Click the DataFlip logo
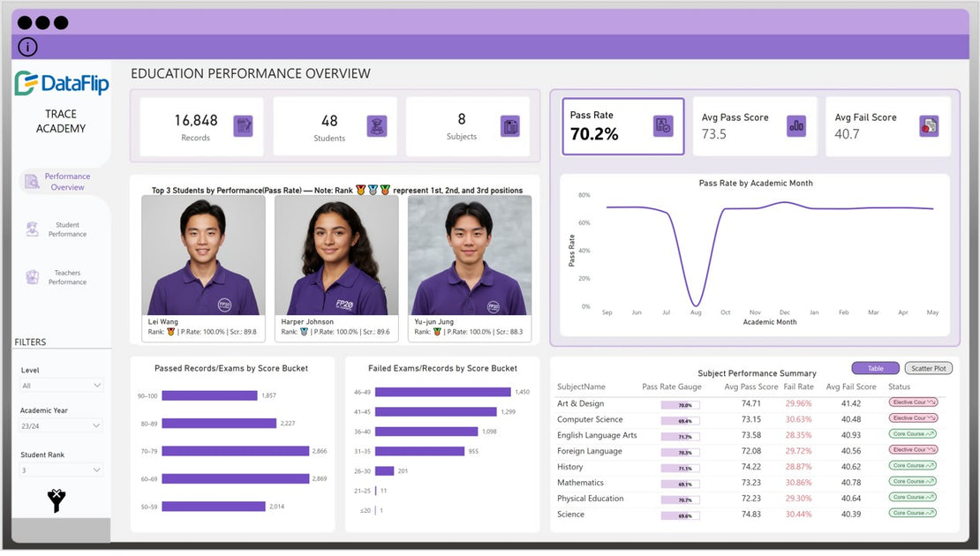Screen dimensions: 980x556 point(61,83)
